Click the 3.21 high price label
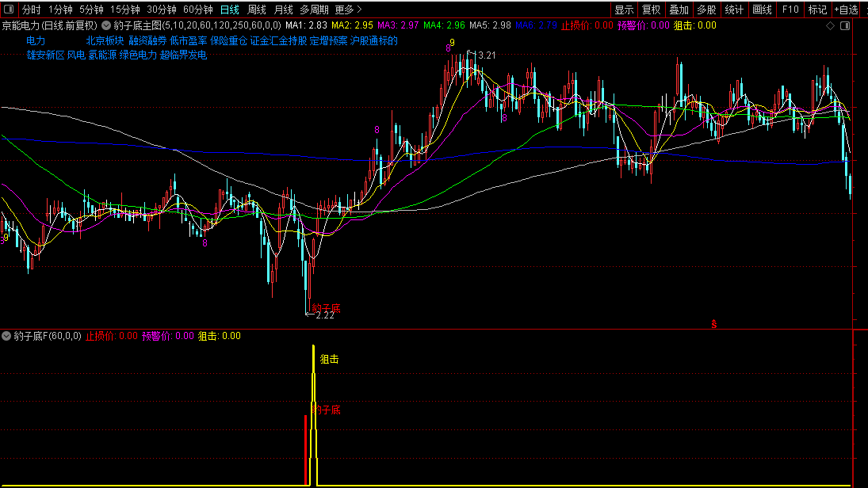Image resolution: width=868 pixels, height=488 pixels. (487, 55)
